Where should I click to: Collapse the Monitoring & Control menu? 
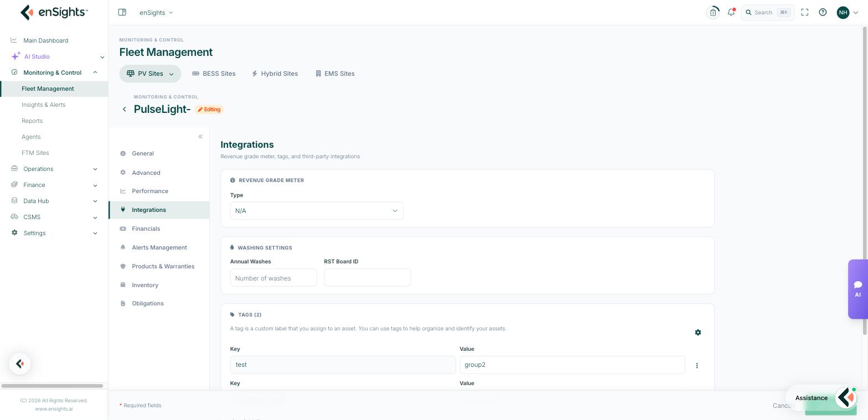pos(95,72)
